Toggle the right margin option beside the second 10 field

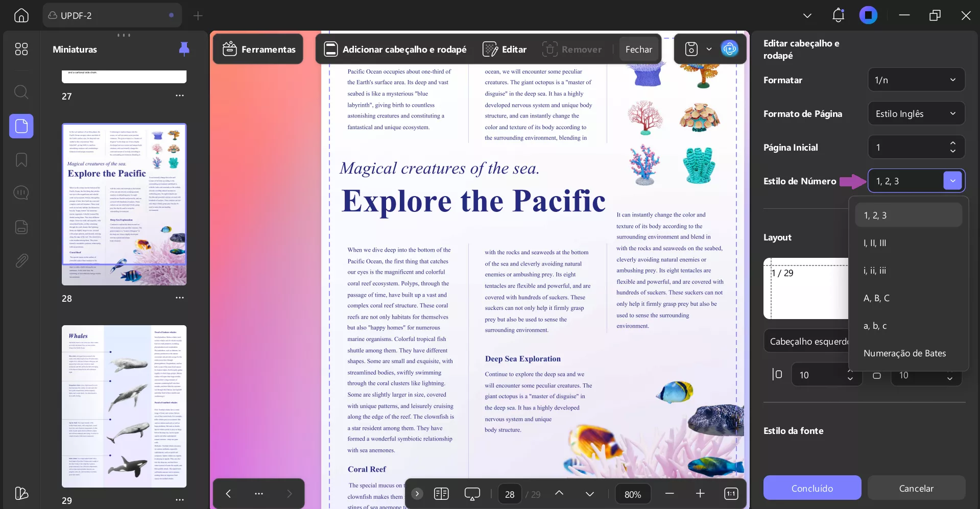pyautogui.click(x=877, y=376)
